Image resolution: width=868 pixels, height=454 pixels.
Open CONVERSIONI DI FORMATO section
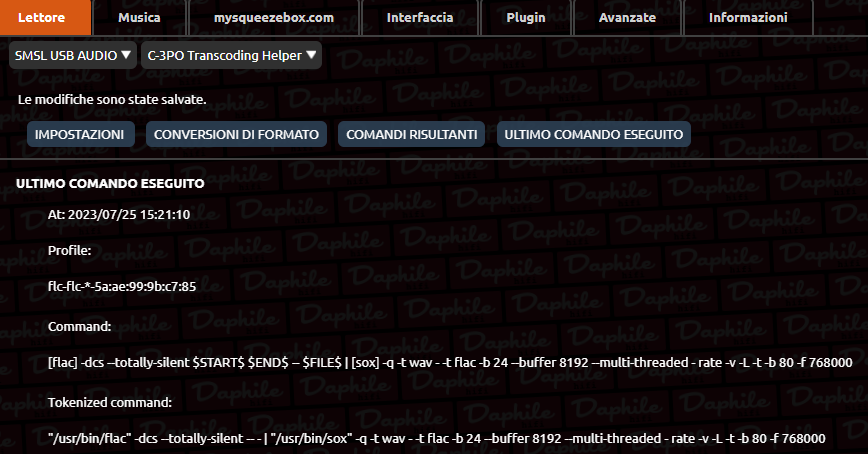pos(236,135)
